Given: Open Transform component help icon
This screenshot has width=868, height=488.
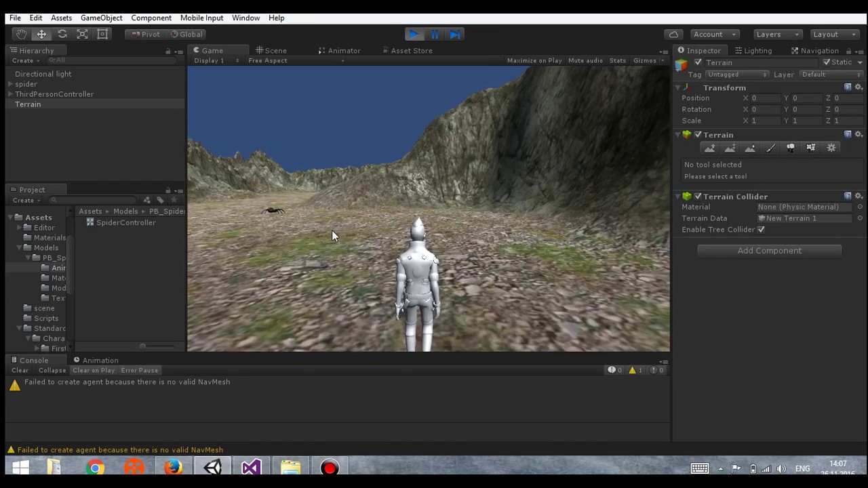Looking at the screenshot, I should point(848,87).
